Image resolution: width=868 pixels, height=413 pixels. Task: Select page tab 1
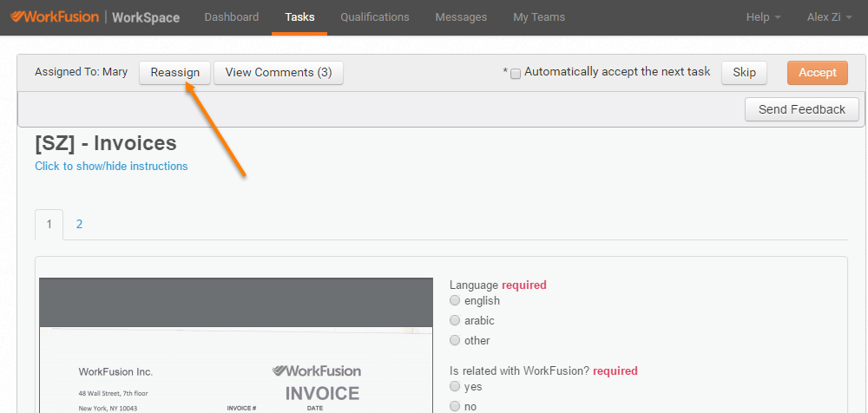(49, 224)
